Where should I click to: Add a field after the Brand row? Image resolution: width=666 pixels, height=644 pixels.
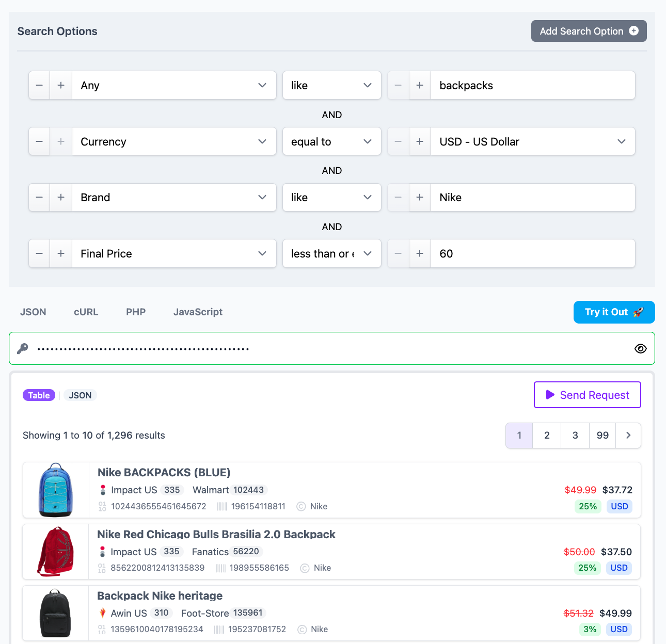[x=61, y=197]
